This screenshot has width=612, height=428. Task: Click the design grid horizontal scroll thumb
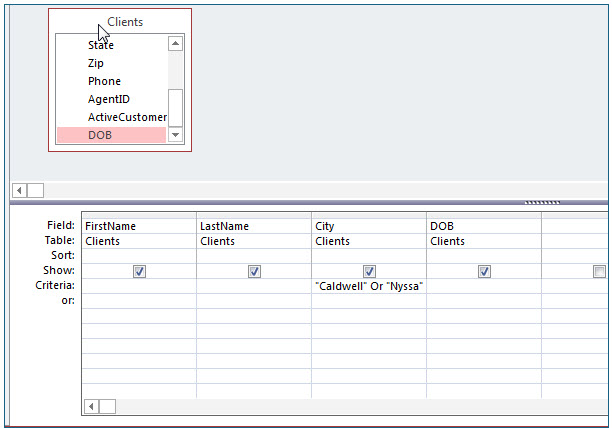pos(107,407)
